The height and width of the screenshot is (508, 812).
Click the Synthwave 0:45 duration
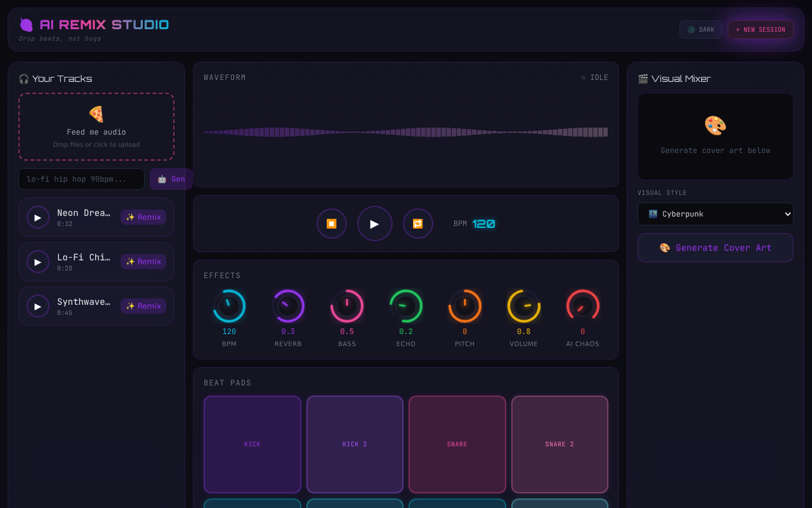(x=65, y=313)
